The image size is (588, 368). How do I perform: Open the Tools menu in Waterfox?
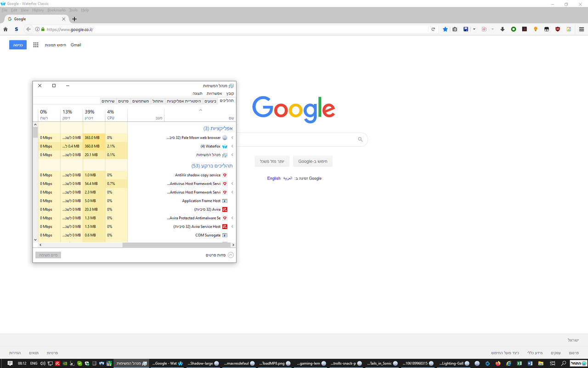pyautogui.click(x=73, y=10)
